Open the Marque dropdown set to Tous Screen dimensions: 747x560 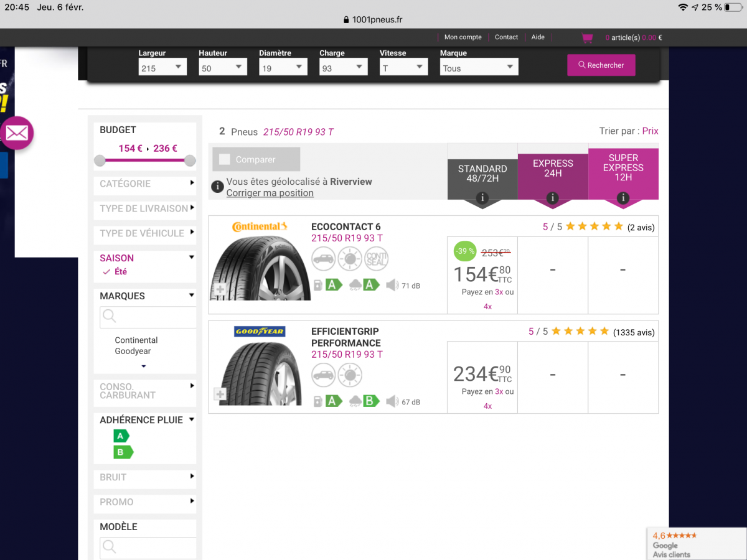pyautogui.click(x=479, y=68)
